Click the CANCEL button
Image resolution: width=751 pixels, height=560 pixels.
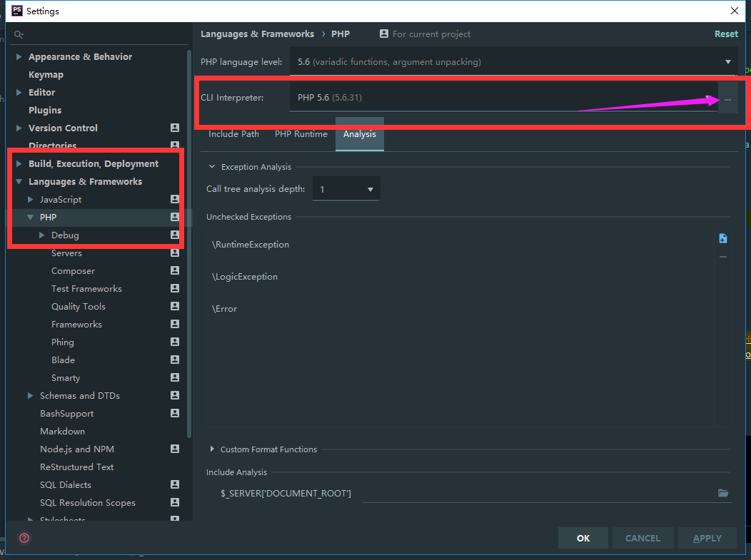(x=642, y=538)
